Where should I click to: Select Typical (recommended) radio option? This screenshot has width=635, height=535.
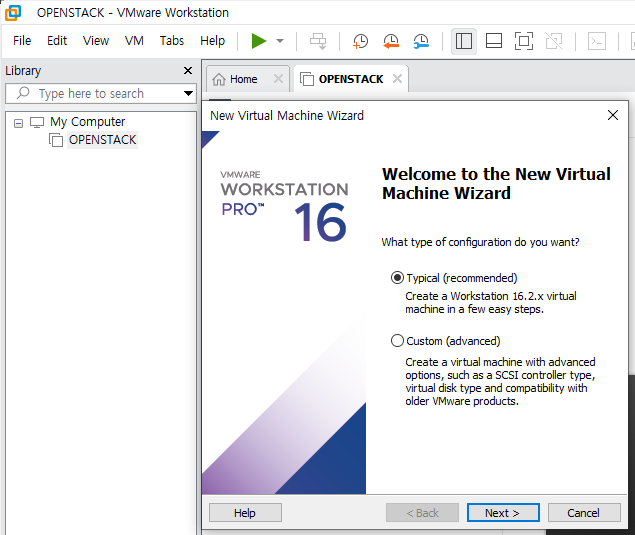(x=397, y=278)
